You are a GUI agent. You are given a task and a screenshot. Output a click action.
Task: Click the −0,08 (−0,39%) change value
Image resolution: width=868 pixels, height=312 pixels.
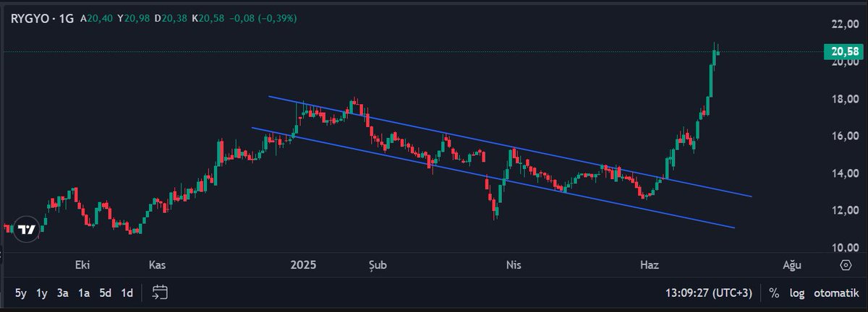pos(263,18)
